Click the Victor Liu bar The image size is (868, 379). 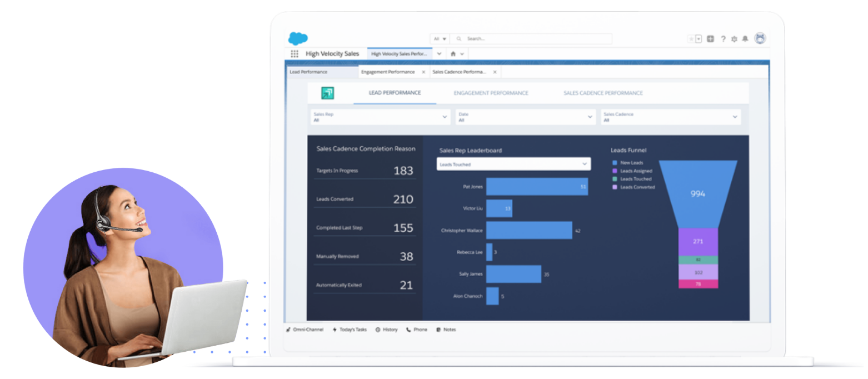[499, 208]
